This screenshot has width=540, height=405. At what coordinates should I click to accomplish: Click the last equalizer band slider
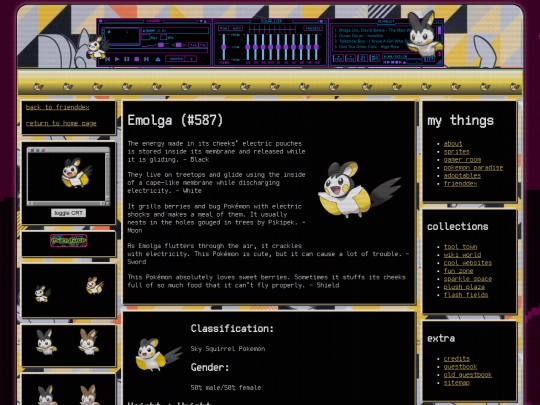click(x=316, y=47)
